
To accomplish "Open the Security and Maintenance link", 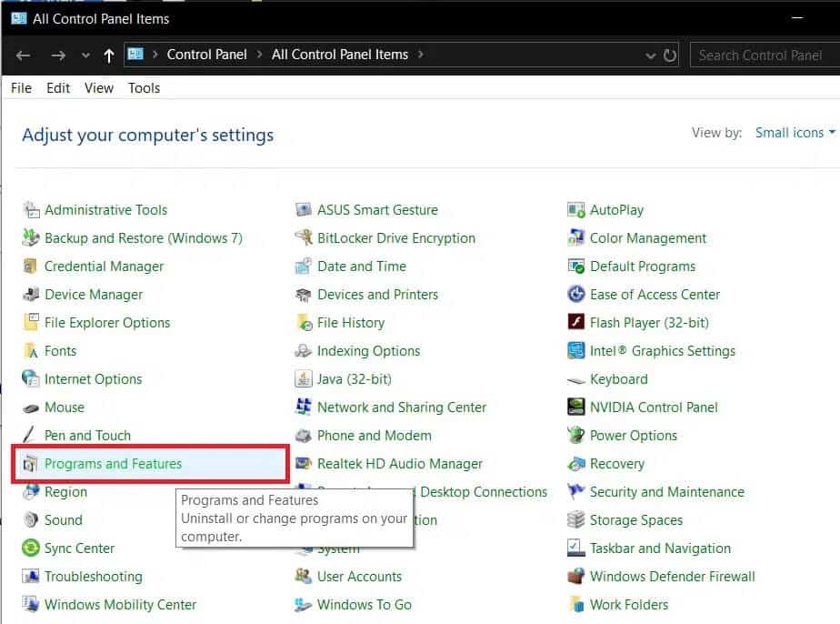I will pos(667,491).
